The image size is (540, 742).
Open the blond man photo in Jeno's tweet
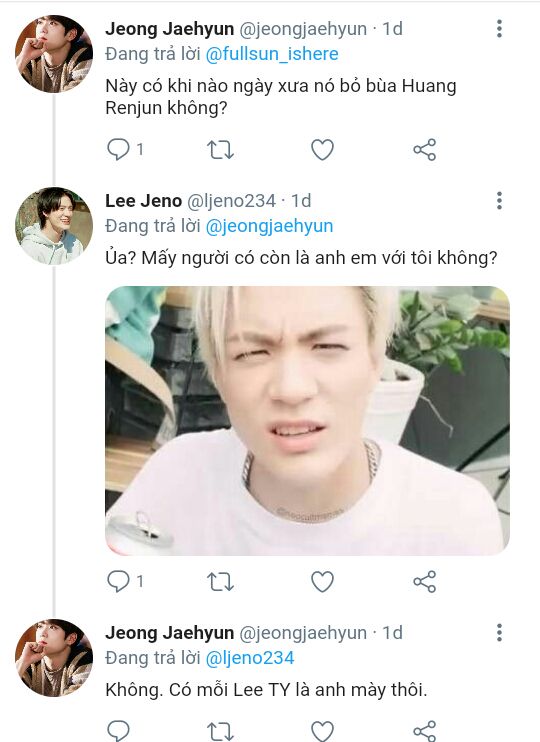(x=307, y=421)
